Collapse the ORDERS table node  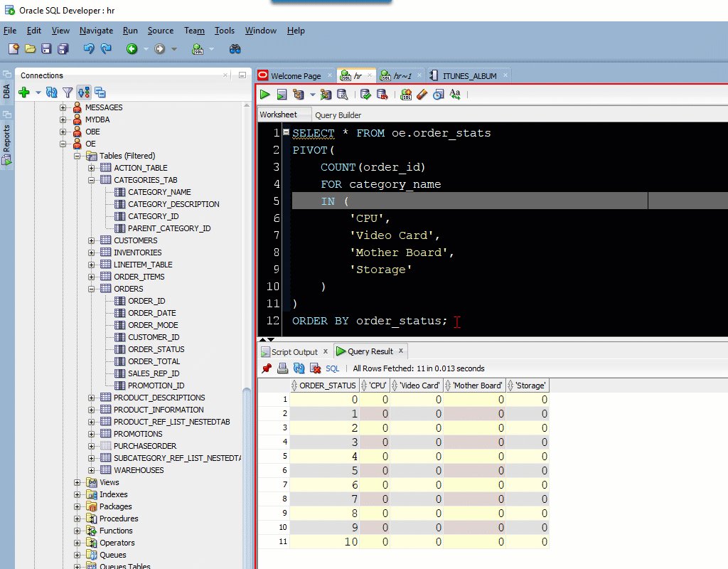tap(92, 289)
